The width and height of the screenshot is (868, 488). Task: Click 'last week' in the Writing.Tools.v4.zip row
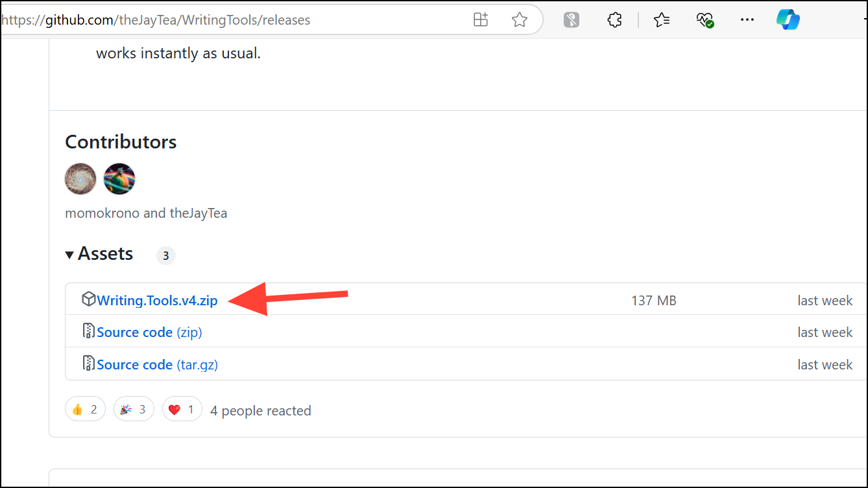[825, 301]
